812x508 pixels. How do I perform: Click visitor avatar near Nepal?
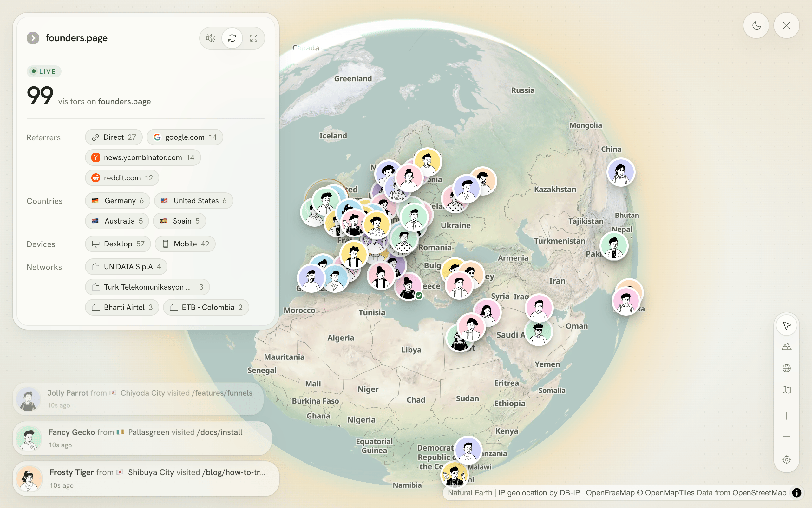click(614, 246)
